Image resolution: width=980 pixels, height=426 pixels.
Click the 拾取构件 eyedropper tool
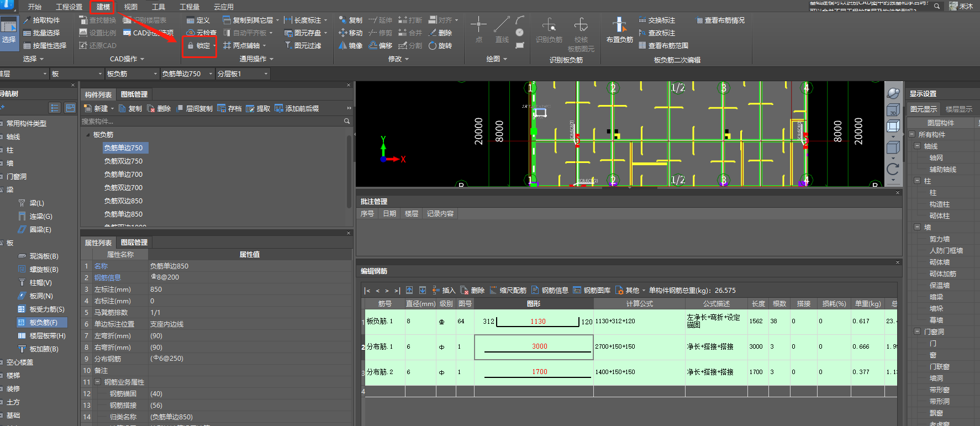pos(27,20)
